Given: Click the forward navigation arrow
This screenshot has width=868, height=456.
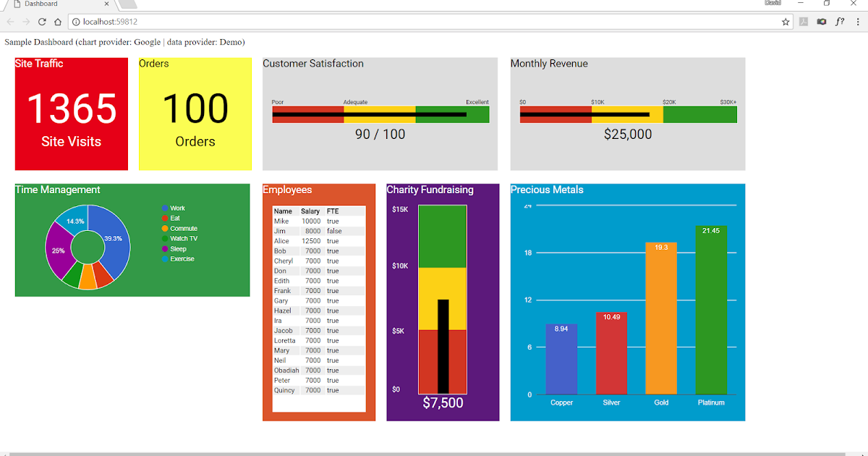Looking at the screenshot, I should [x=25, y=22].
